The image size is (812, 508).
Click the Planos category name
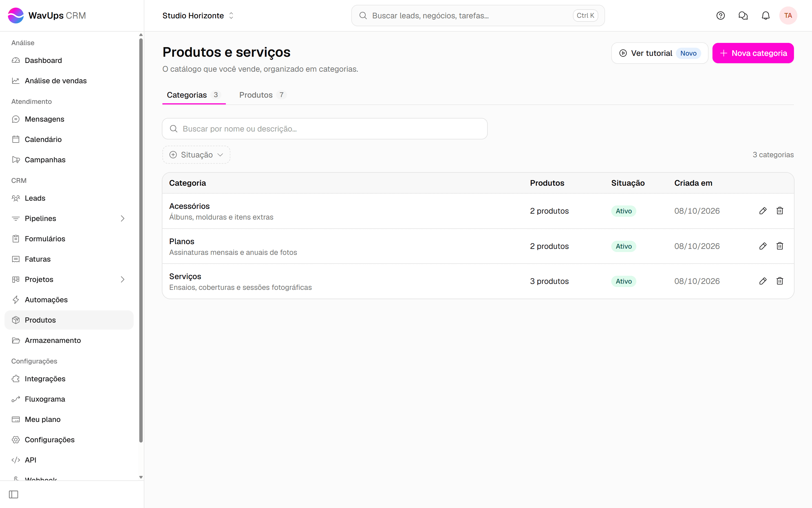click(x=182, y=241)
